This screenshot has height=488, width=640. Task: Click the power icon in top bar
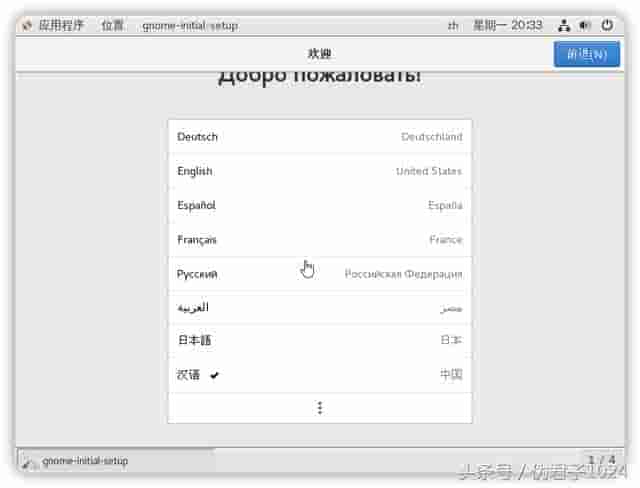(607, 25)
